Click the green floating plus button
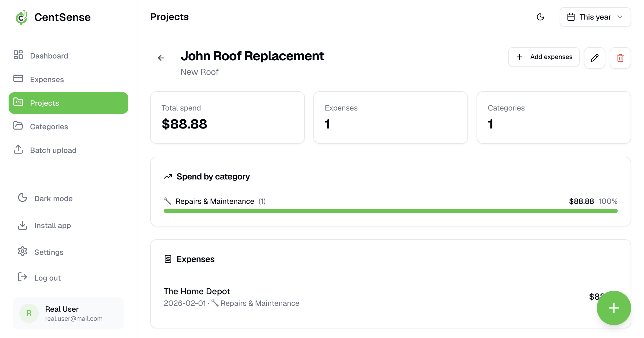Screen dimensions: 644x338 click(614, 308)
